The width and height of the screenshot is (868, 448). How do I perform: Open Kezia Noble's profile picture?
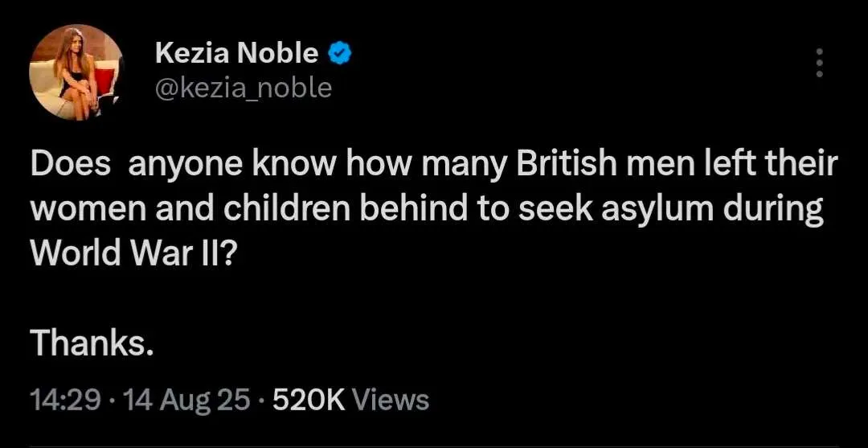click(x=76, y=72)
